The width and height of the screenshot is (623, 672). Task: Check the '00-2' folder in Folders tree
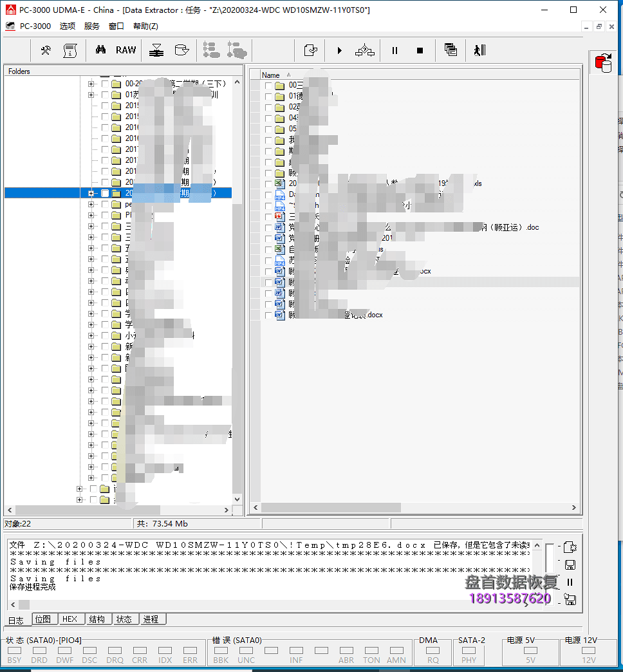[x=104, y=84]
